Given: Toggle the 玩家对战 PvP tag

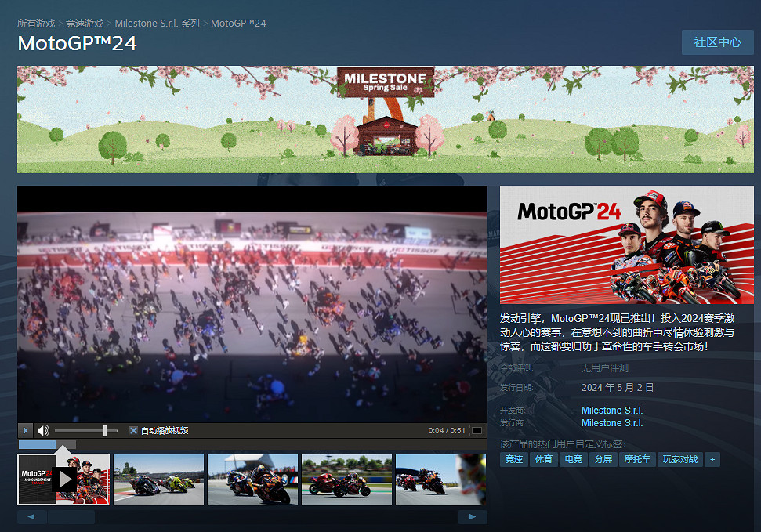Looking at the screenshot, I should (x=679, y=459).
